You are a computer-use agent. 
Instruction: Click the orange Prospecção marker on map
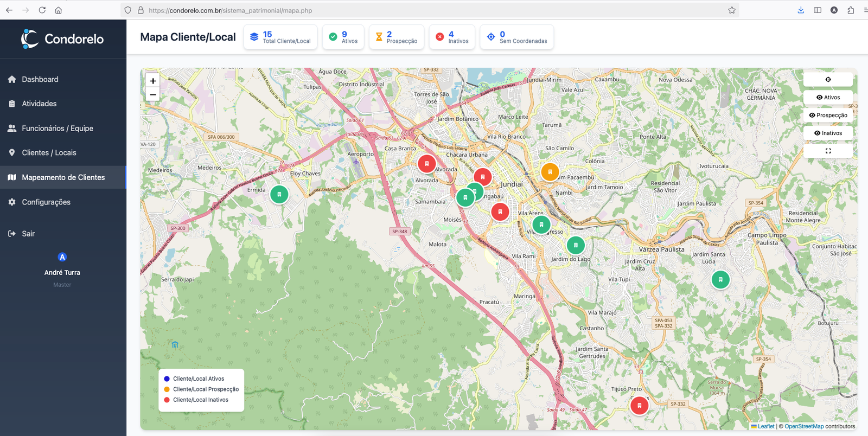[x=550, y=172]
